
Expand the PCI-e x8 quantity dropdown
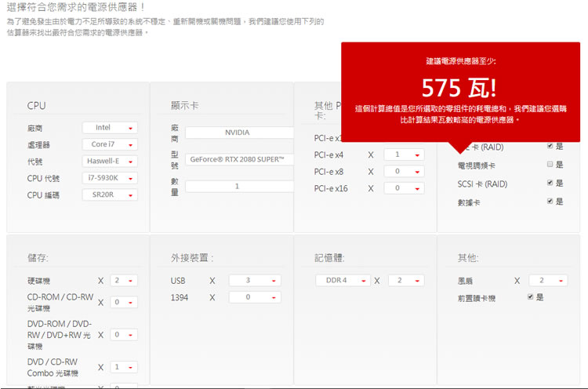pyautogui.click(x=404, y=171)
